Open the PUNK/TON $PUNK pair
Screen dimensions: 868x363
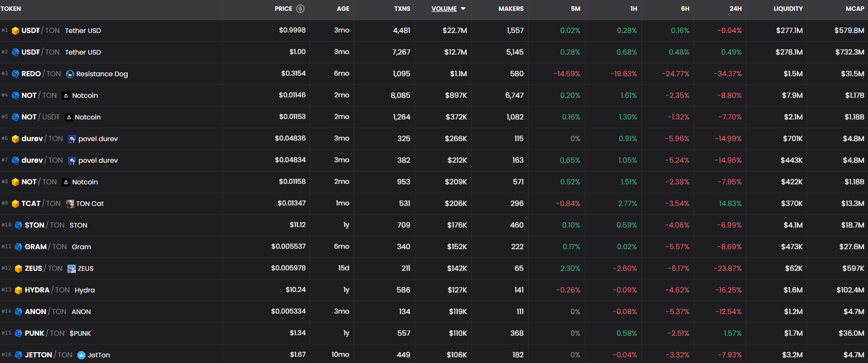434,333
